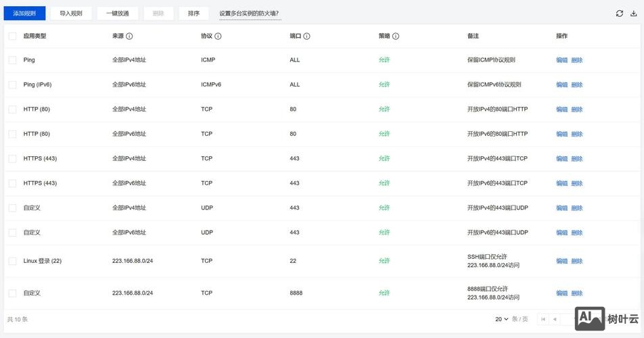Click the 排序 button
The image size is (644, 338).
193,14
